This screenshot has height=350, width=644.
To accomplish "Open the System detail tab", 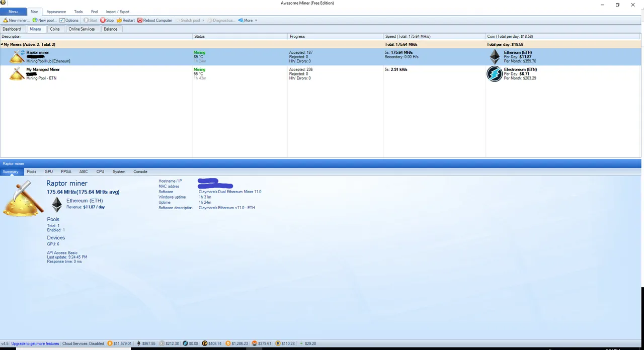I will (x=119, y=171).
